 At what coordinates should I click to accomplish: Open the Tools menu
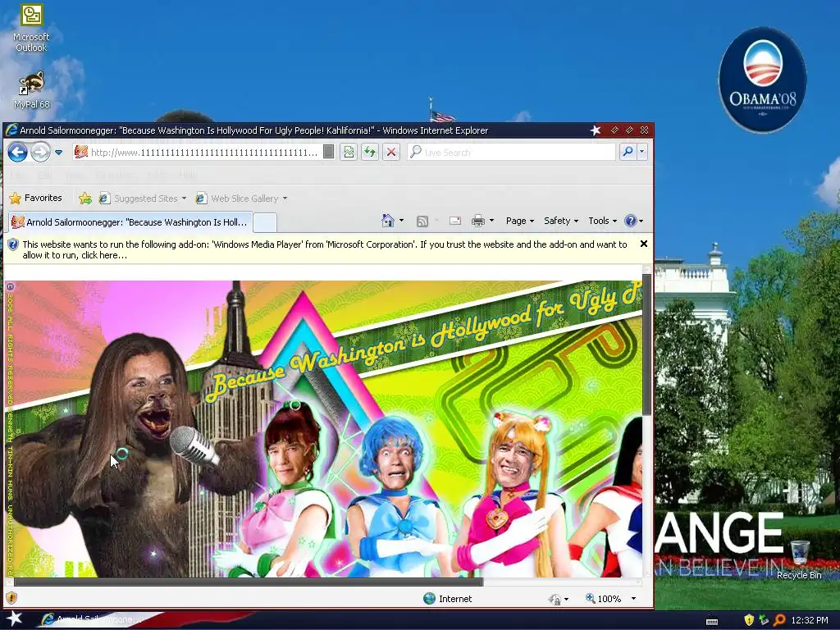pos(603,221)
